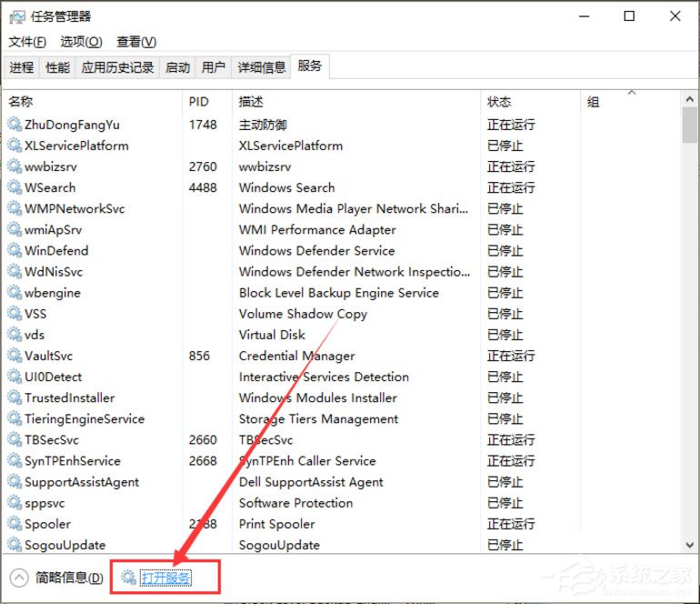
Task: Click the VaultSvc service icon
Action: coord(15,356)
